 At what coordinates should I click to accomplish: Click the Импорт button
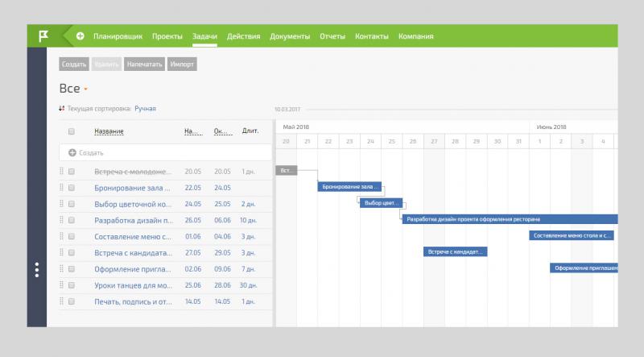pyautogui.click(x=182, y=64)
